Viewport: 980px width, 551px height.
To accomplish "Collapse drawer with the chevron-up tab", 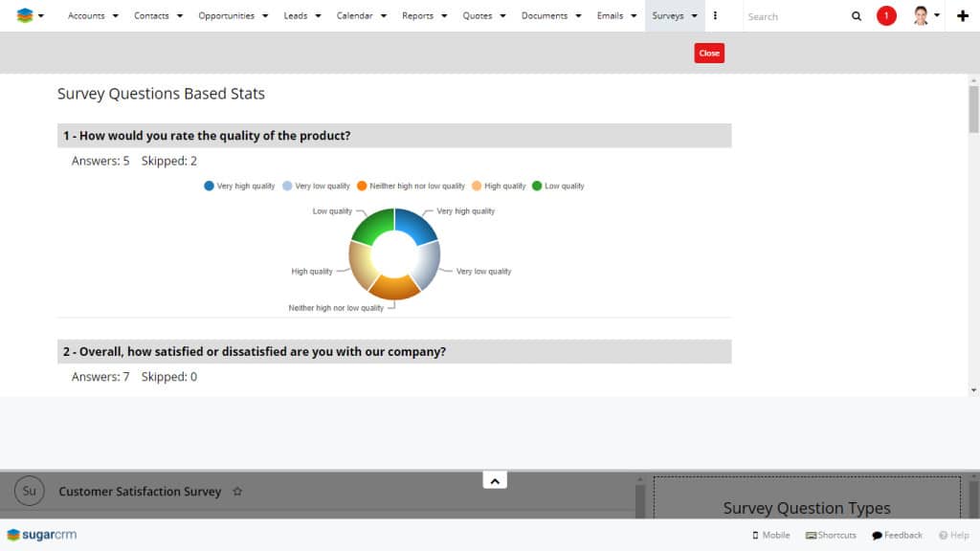I will pyautogui.click(x=495, y=480).
